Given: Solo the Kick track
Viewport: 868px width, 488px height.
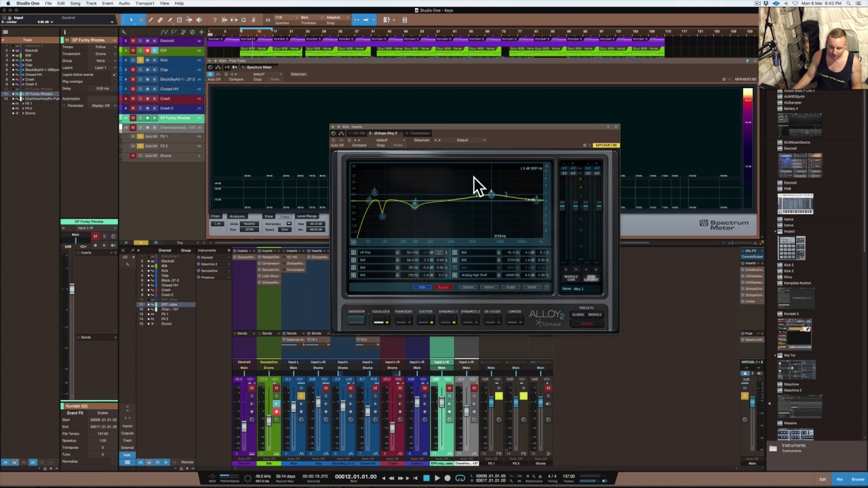Looking at the screenshot, I should (x=140, y=60).
